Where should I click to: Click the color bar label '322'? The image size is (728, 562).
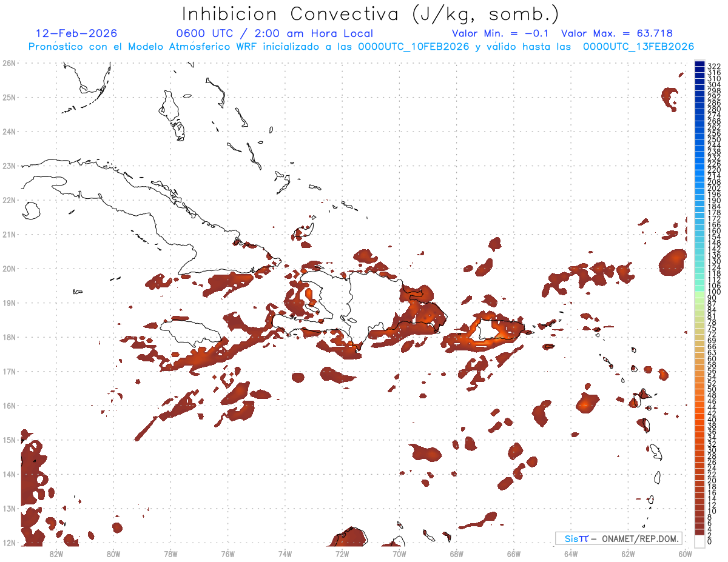714,66
